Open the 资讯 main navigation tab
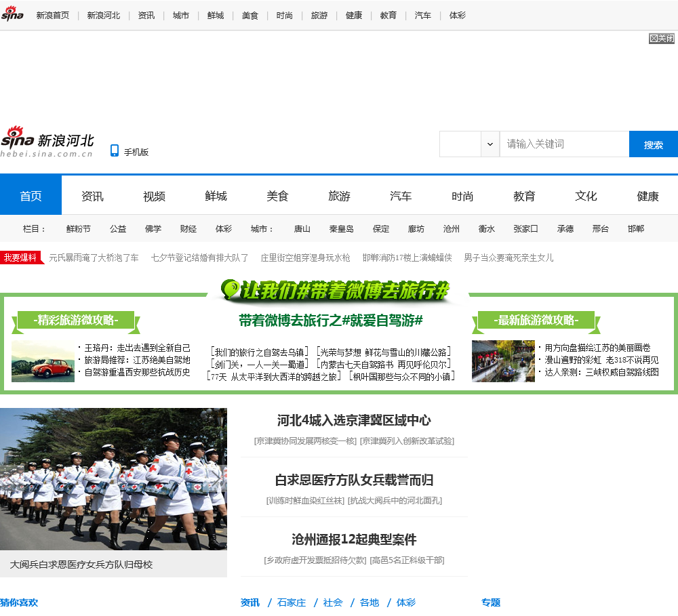This screenshot has height=616, width=678. (x=92, y=196)
